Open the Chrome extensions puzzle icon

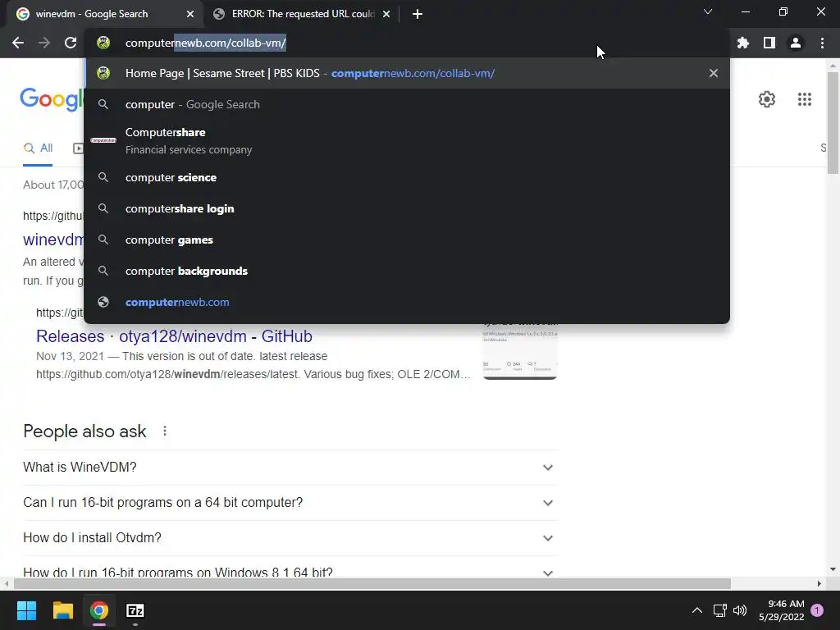(743, 43)
